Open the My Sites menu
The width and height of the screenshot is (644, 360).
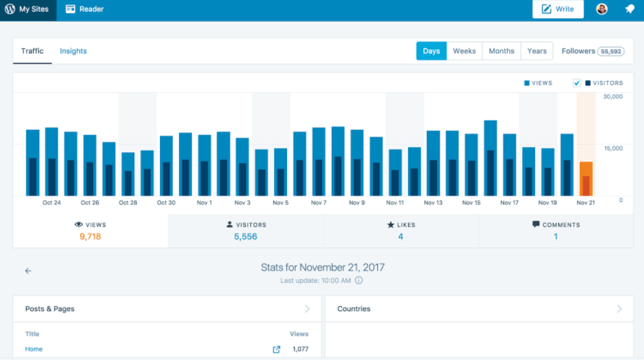click(28, 9)
